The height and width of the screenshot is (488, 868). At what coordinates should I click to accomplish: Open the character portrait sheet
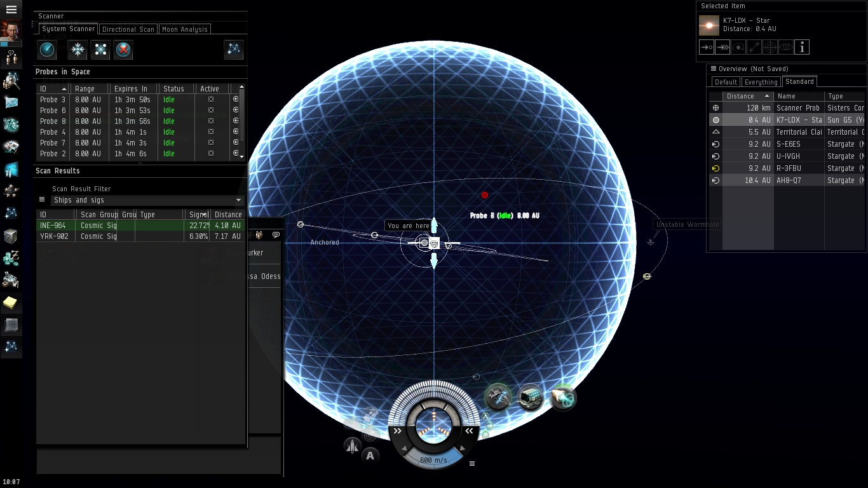[11, 31]
